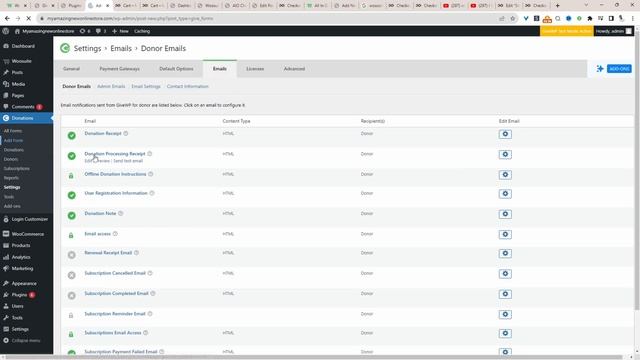Click lock icon for Offline Donation Instructions

[x=71, y=176]
